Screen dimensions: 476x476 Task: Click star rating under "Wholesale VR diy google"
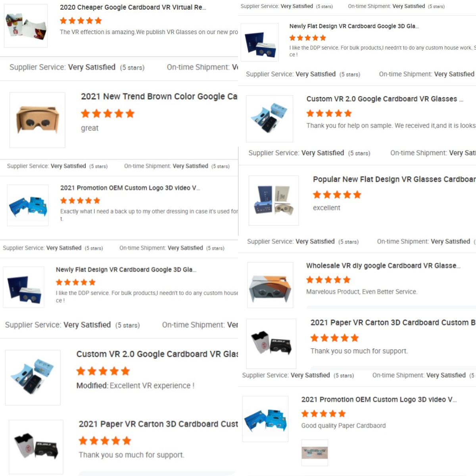328,280
